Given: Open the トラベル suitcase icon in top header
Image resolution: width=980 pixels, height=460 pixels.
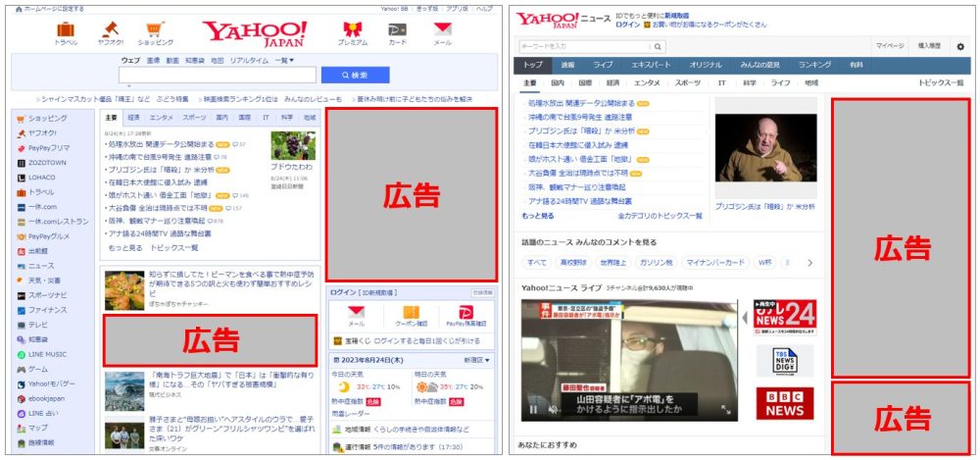Looking at the screenshot, I should pyautogui.click(x=66, y=29).
